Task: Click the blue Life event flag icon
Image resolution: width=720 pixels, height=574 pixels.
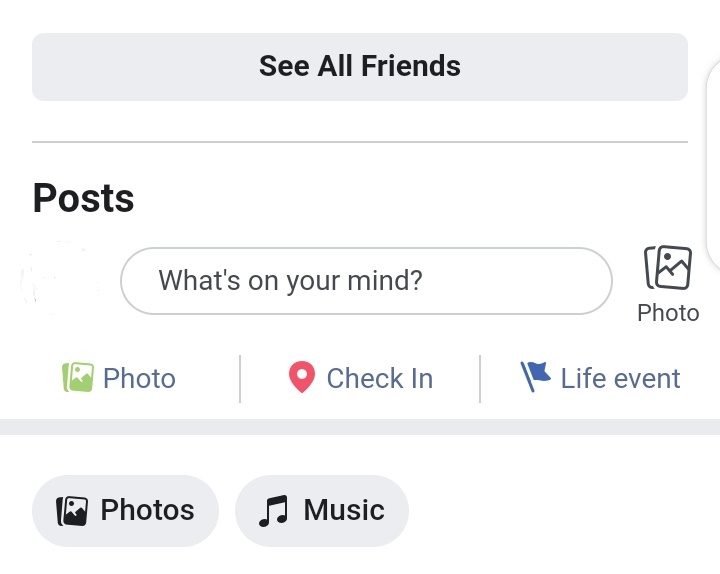Action: (x=536, y=377)
